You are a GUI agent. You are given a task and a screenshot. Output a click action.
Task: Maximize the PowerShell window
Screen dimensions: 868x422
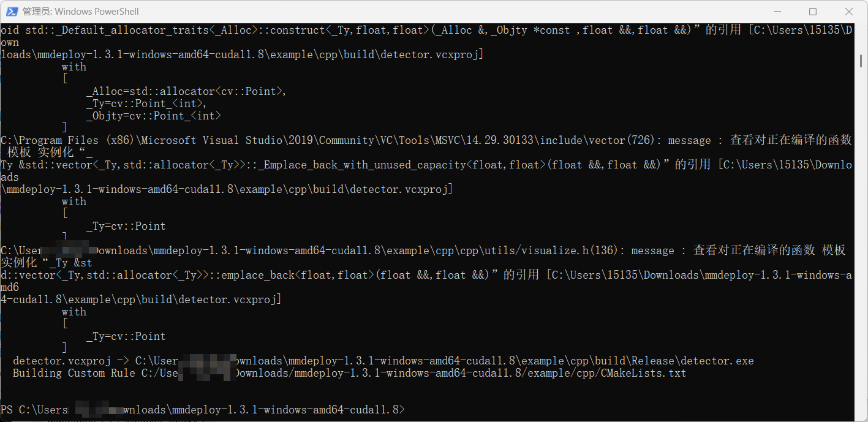(813, 11)
